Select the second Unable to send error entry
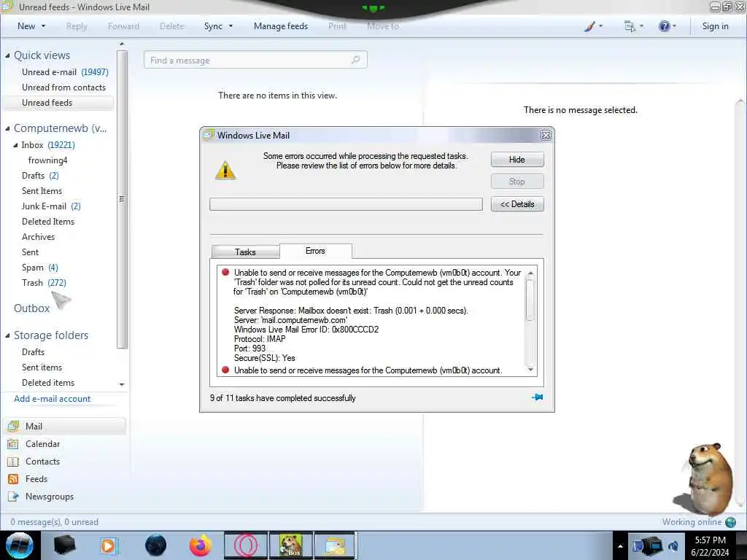Viewport: 747px width, 560px height. click(368, 370)
